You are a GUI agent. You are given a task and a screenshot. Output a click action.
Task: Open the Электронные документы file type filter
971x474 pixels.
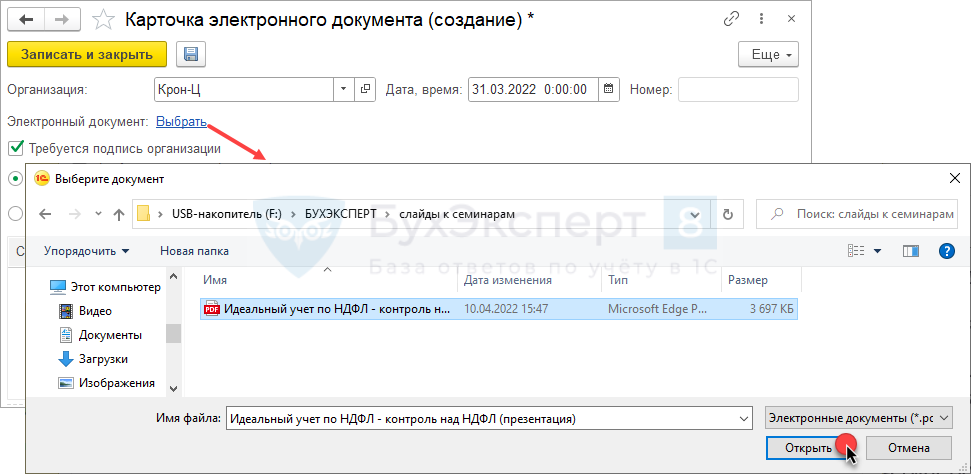point(858,418)
